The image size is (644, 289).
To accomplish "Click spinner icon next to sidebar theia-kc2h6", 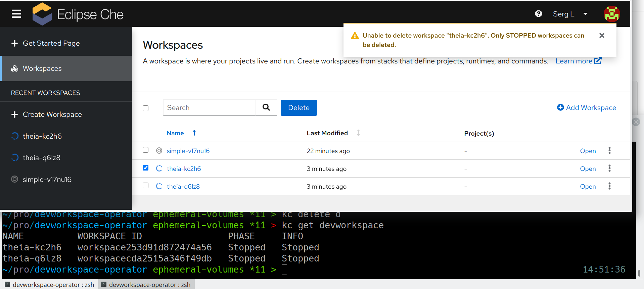I will 15,136.
